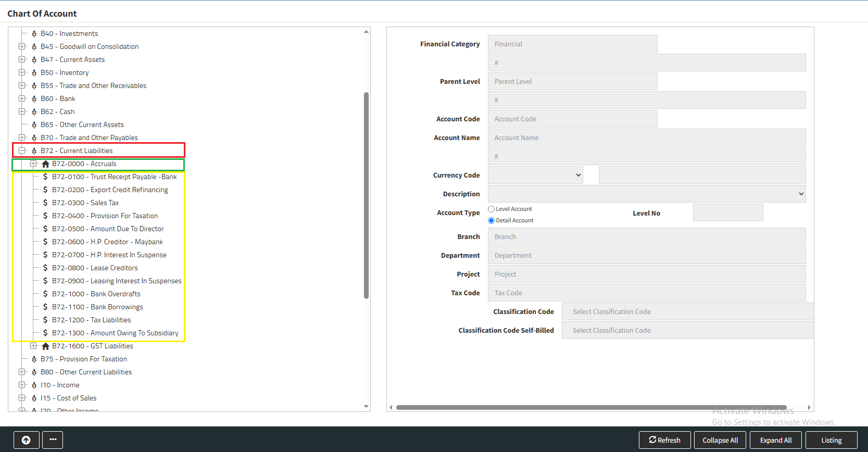Click the Account Code input field

[572, 119]
